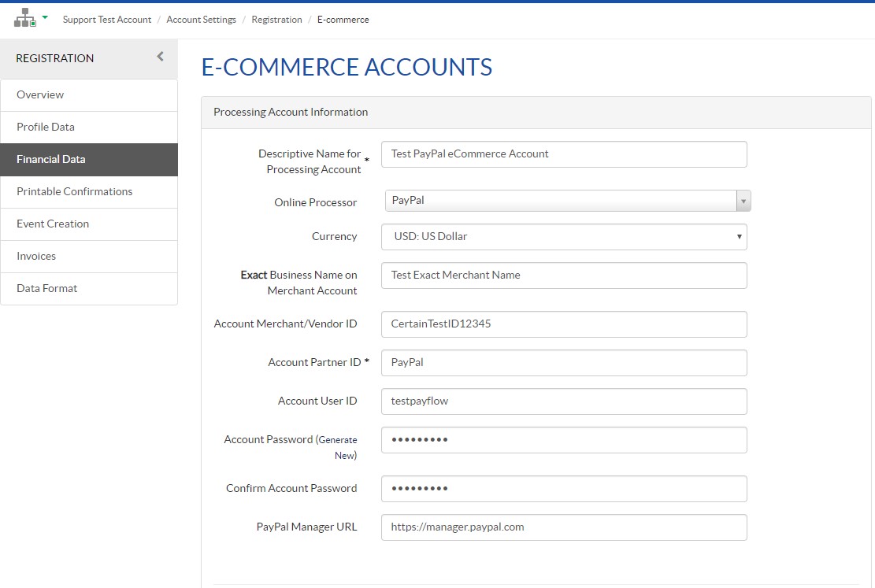Click the Online Processor label
Screen dimensions: 875x588
click(315, 202)
